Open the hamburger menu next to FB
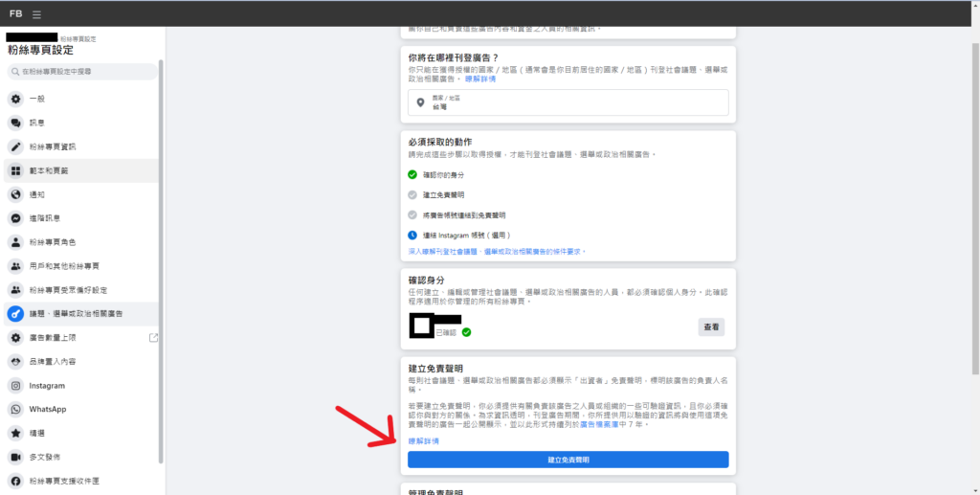The height and width of the screenshot is (495, 980). (x=37, y=13)
